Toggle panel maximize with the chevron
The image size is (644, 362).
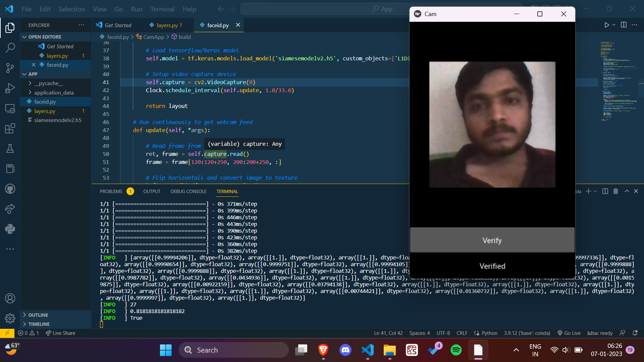627,191
